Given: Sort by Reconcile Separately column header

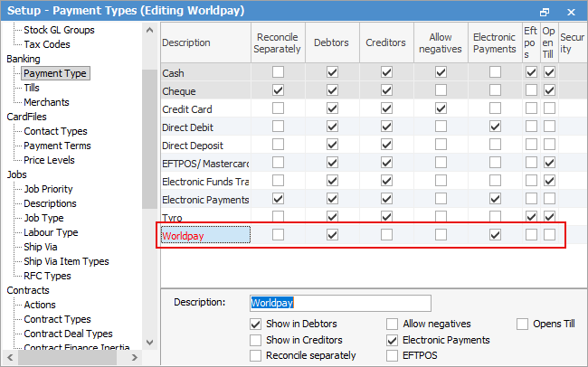Looking at the screenshot, I should click(x=278, y=42).
